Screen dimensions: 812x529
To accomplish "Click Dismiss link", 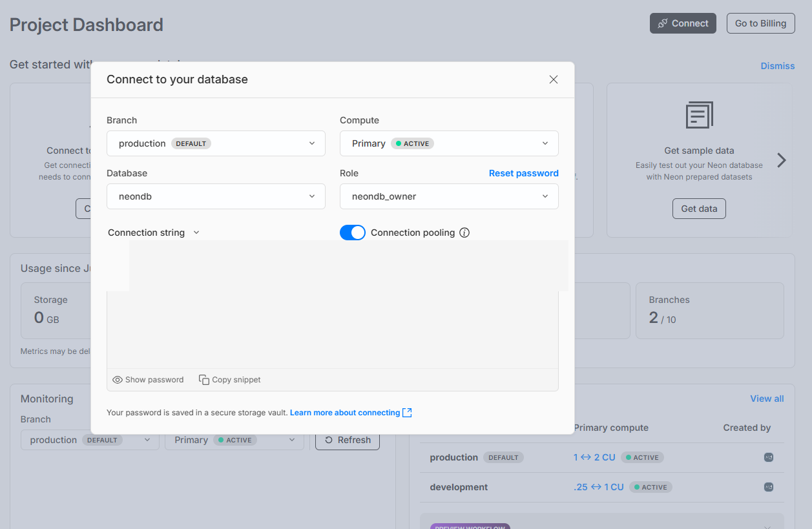I will (778, 66).
